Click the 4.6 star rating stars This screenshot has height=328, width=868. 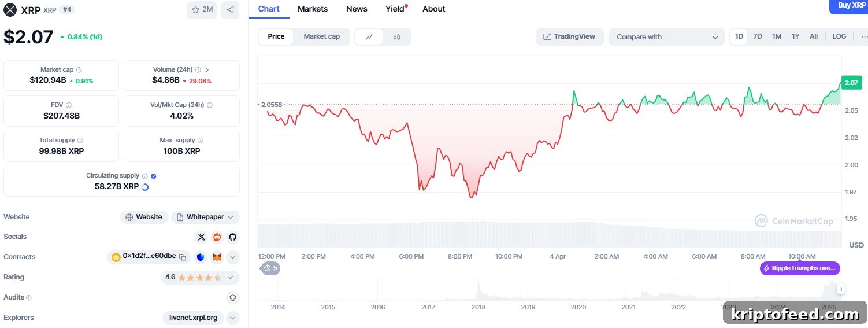(199, 277)
